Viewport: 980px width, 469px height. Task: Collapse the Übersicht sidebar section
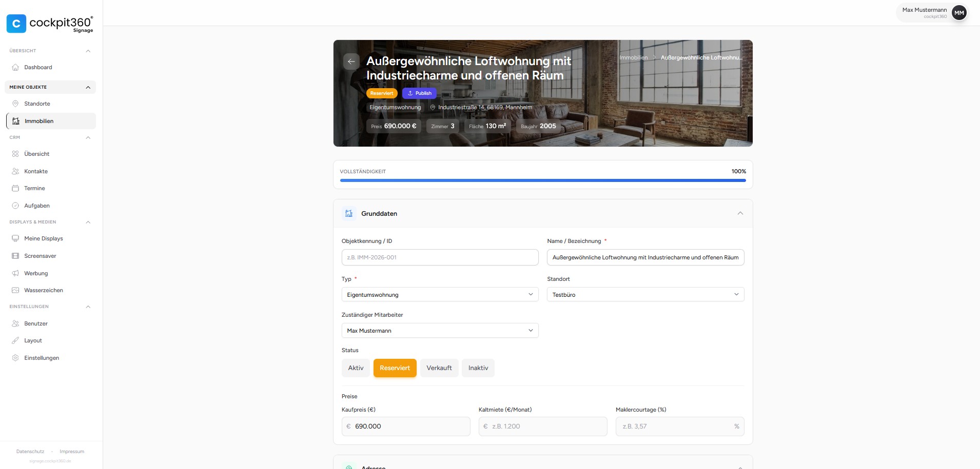88,51
